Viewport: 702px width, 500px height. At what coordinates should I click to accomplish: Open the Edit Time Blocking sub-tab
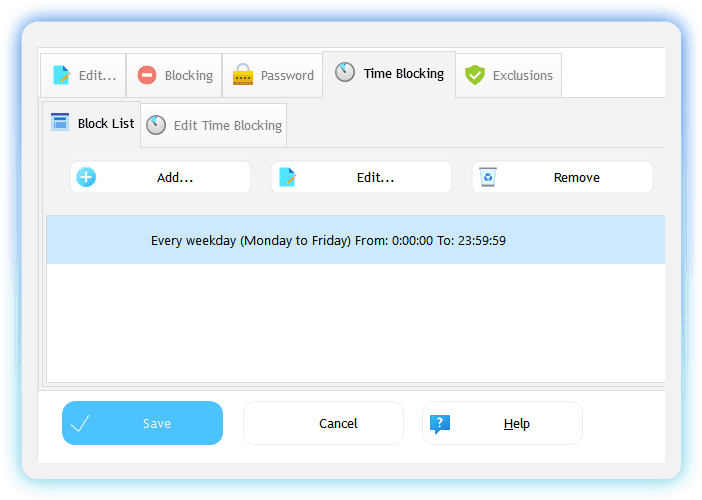[x=214, y=125]
